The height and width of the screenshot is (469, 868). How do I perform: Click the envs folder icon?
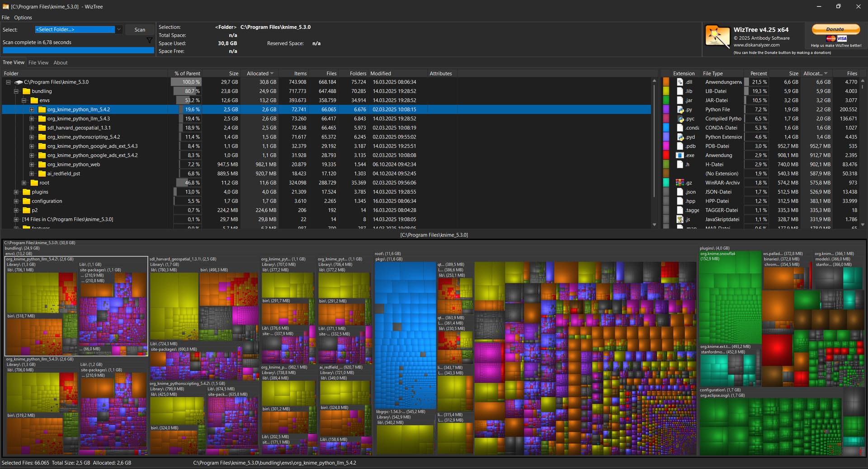(x=34, y=100)
